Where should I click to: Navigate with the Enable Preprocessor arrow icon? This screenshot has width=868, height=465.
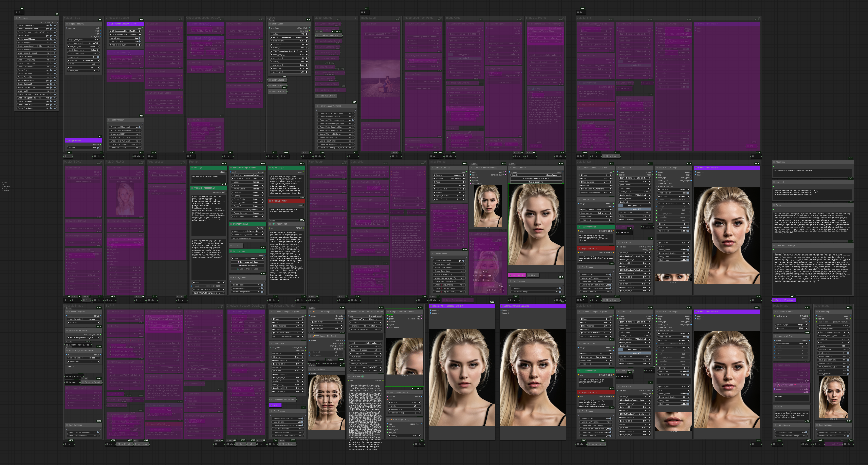coord(54,67)
